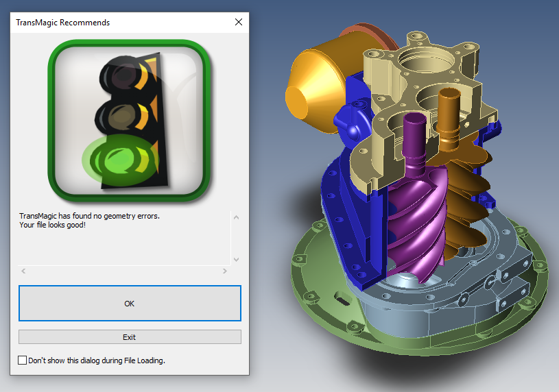Click the "TransMagic Recommends" dialog title
Viewport: 559px width, 392px height.
(x=62, y=23)
